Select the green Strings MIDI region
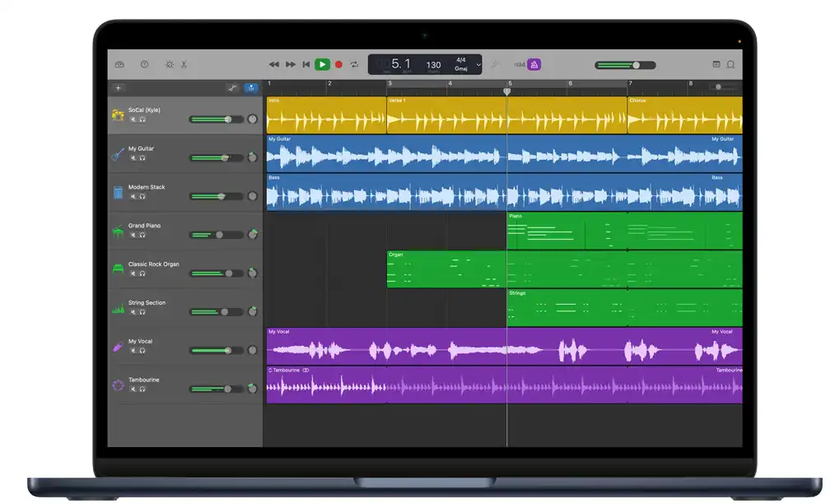Screen dimensions: 835x504 point(625,308)
